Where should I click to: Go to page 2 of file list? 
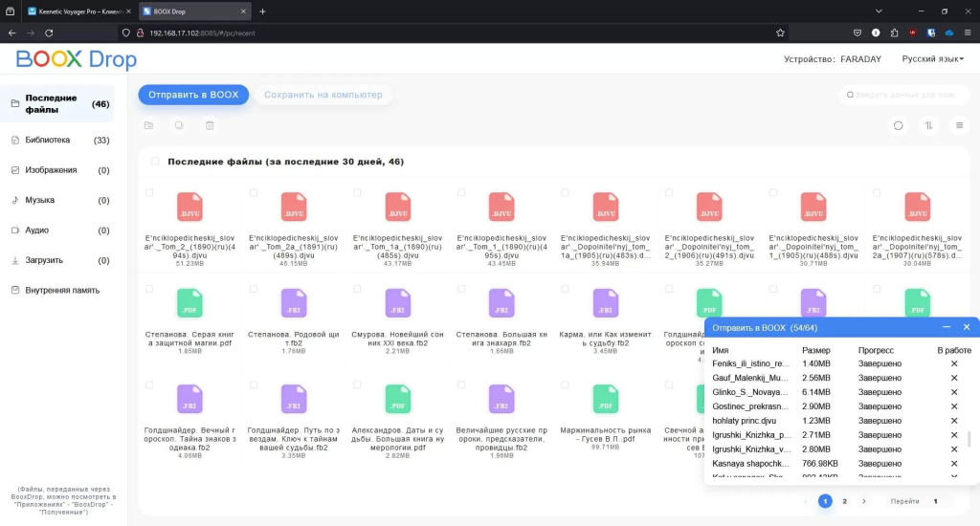844,501
